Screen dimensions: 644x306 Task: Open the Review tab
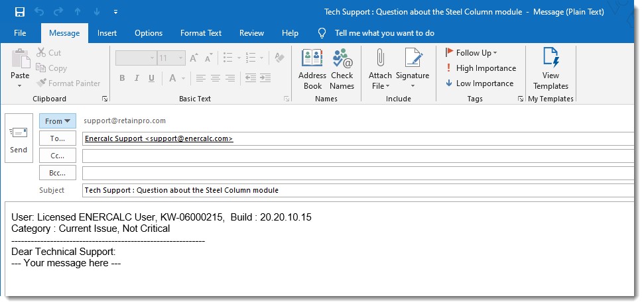252,33
